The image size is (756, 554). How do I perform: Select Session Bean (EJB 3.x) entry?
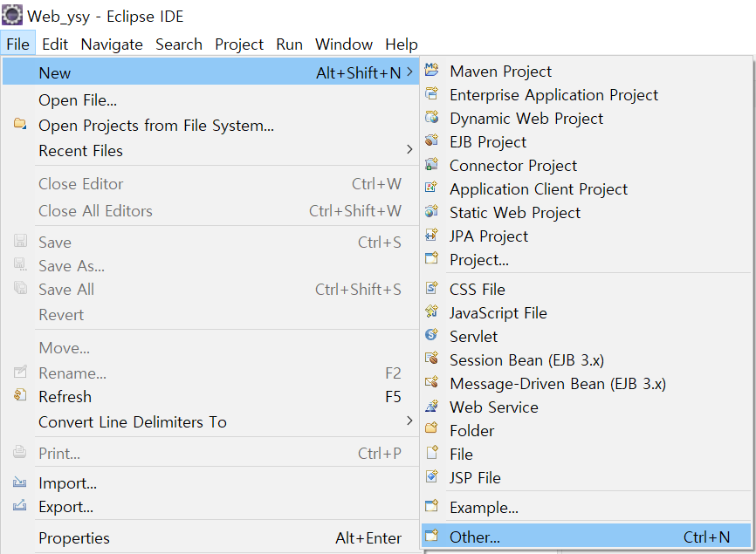[587, 359]
